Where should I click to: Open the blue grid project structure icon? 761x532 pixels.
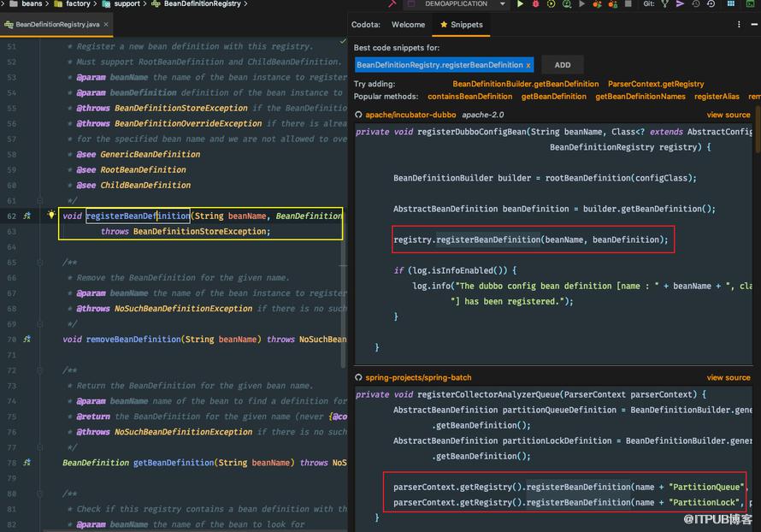pyautogui.click(x=730, y=4)
